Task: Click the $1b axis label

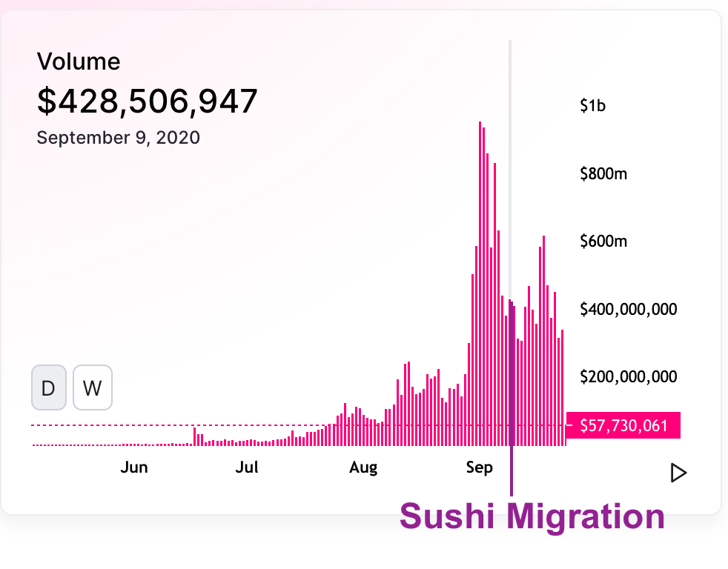Action: (593, 106)
